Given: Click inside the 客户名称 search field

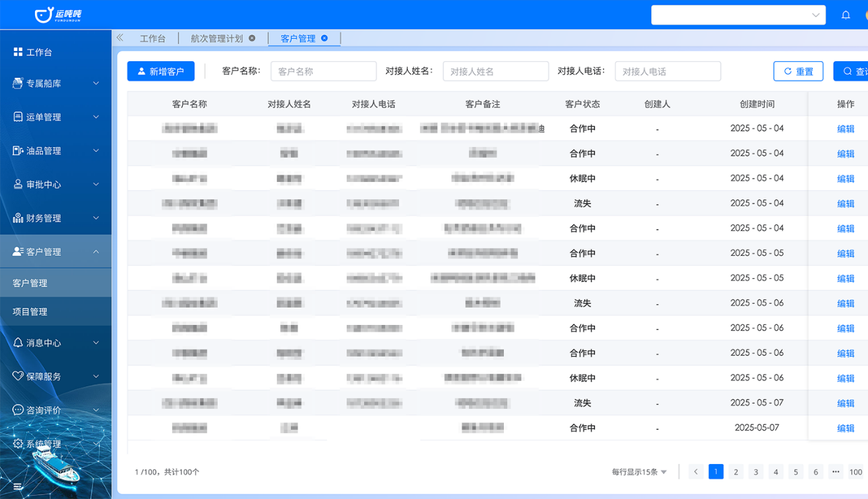Looking at the screenshot, I should tap(323, 71).
